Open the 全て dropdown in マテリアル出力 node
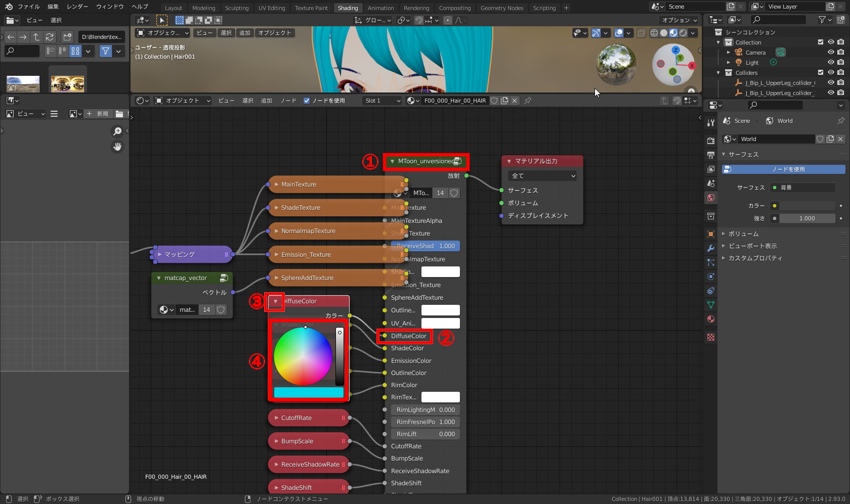 (x=542, y=176)
